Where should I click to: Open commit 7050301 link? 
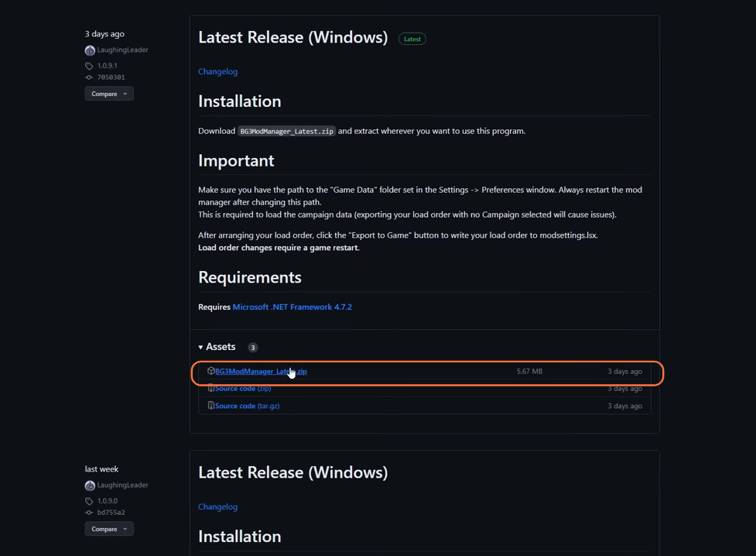pos(111,77)
